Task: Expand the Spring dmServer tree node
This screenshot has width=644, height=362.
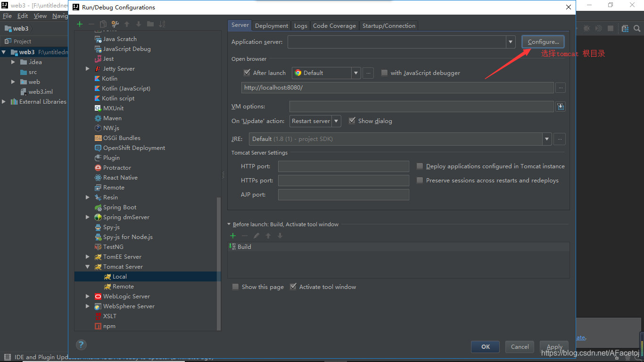Action: [x=88, y=217]
